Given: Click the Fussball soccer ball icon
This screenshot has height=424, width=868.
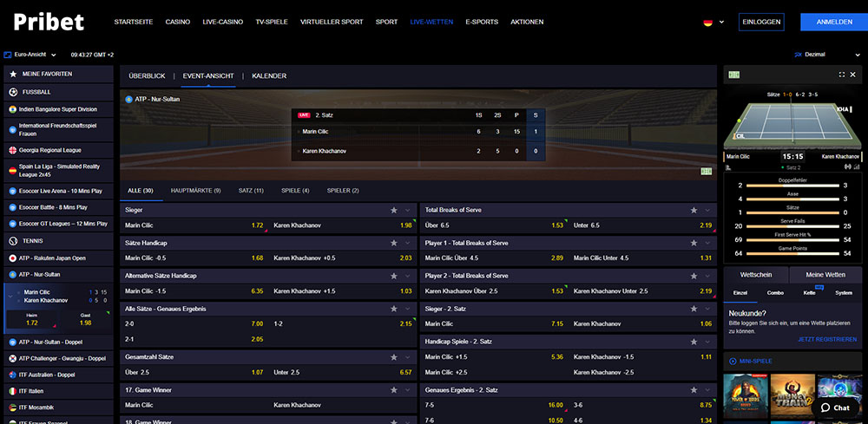Looking at the screenshot, I should pos(13,91).
